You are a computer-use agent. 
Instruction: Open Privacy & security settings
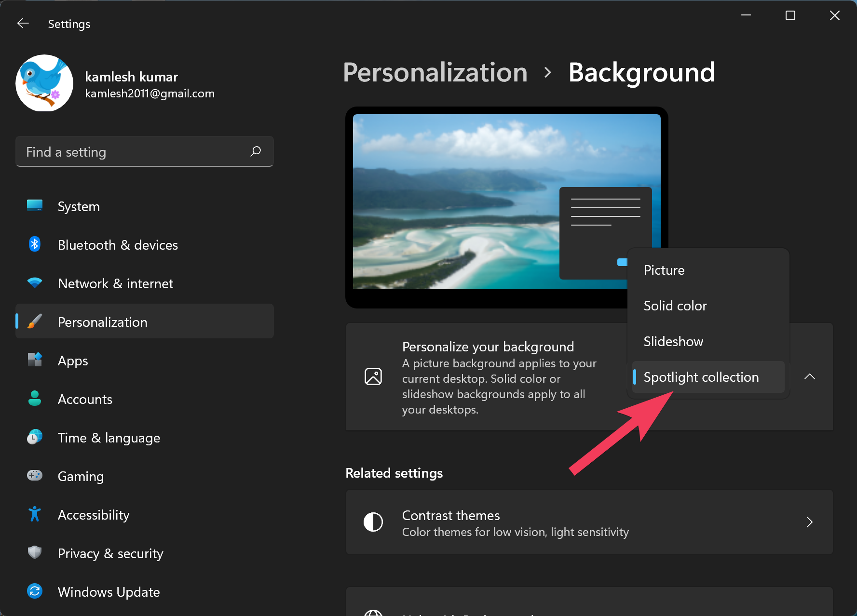click(x=145, y=553)
